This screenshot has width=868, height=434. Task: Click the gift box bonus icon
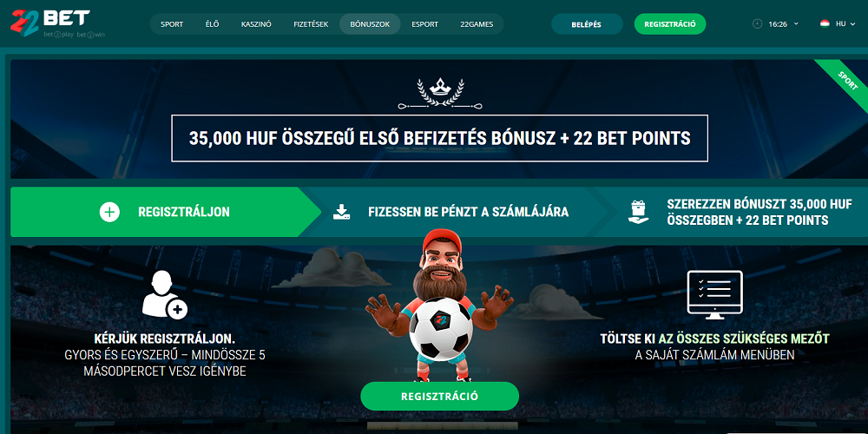coord(639,212)
